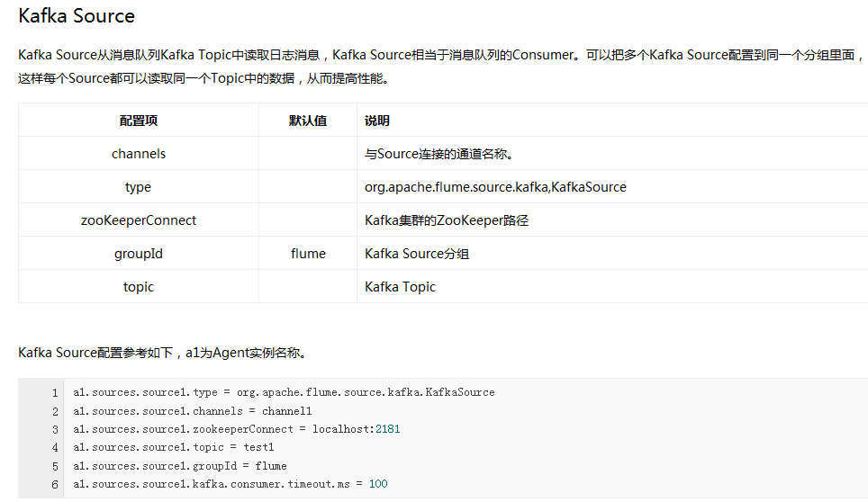
Task: Select the channels table cell
Action: (139, 154)
